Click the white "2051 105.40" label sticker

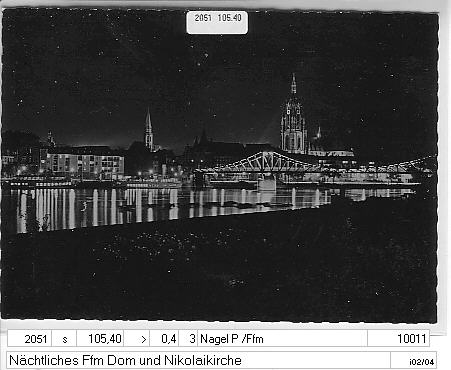(x=217, y=22)
